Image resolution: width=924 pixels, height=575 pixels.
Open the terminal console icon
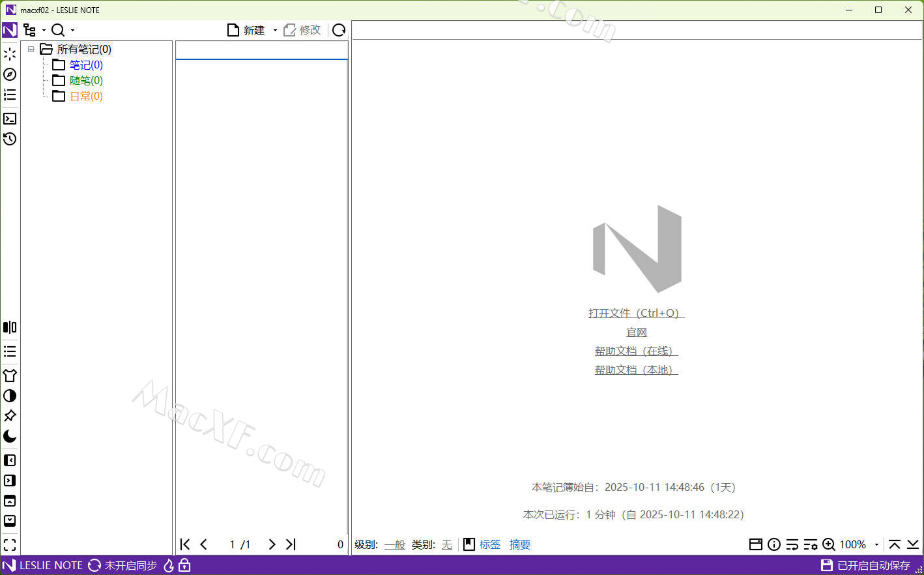[10, 119]
